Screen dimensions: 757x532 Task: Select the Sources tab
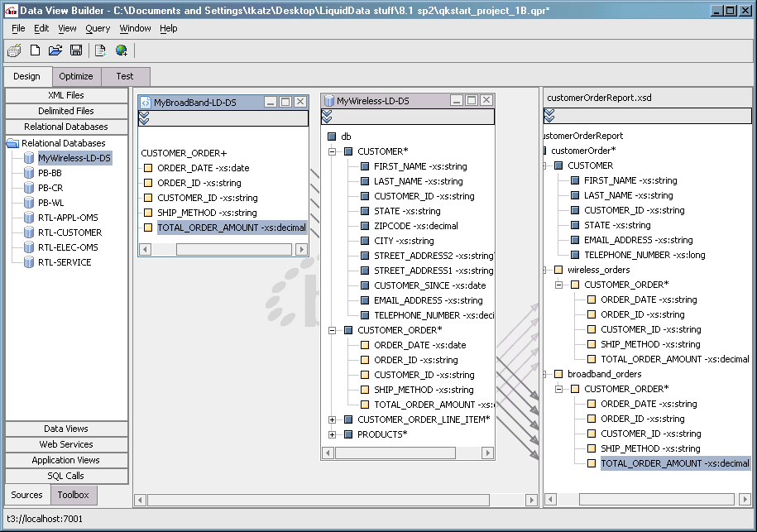(x=27, y=495)
